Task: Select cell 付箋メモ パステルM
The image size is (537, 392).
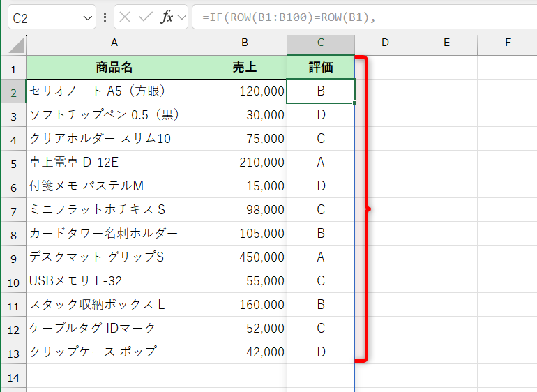Action: pos(114,186)
